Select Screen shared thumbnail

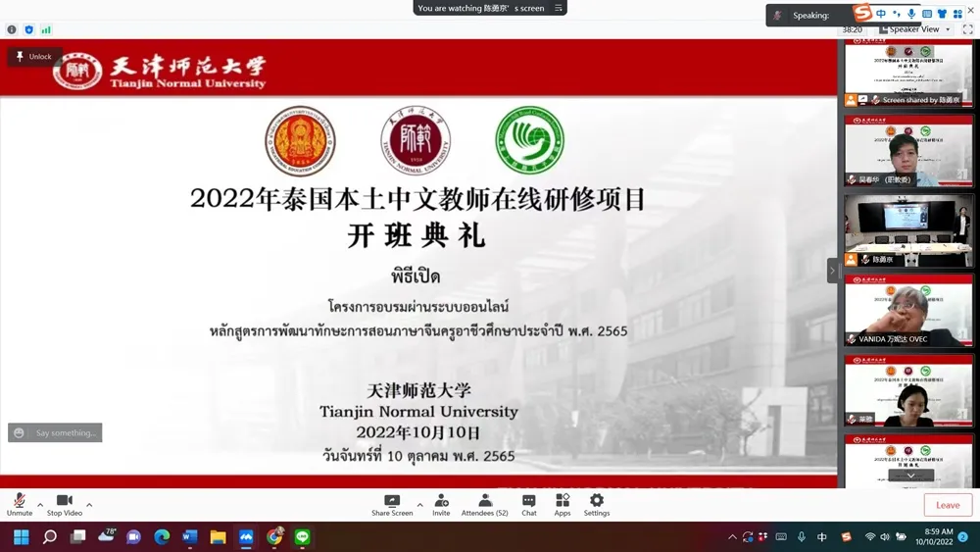[x=908, y=72]
